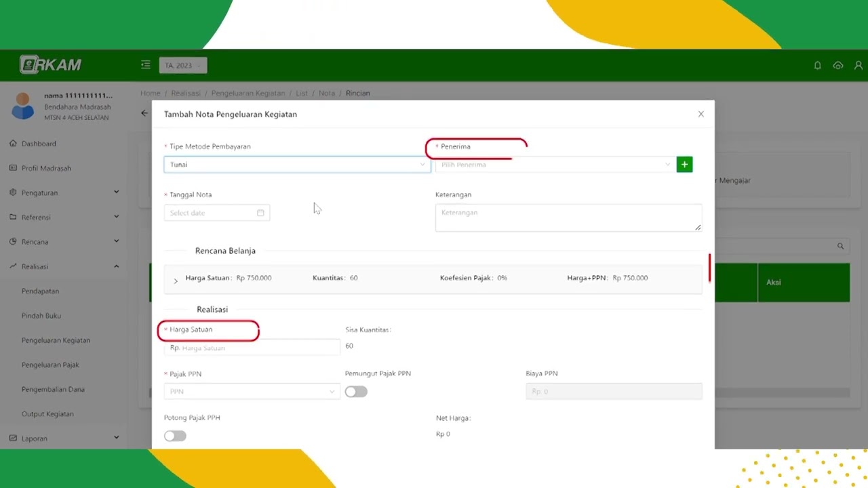The image size is (868, 488).
Task: Toggle the Pemungut Pajak PPN switch
Action: [356, 392]
